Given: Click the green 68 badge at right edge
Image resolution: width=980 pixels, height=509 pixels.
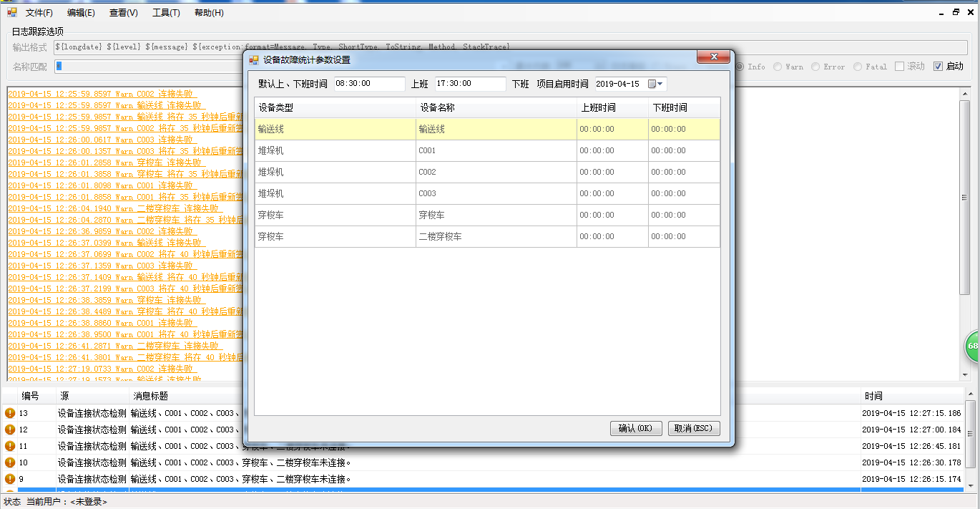Looking at the screenshot, I should 972,346.
